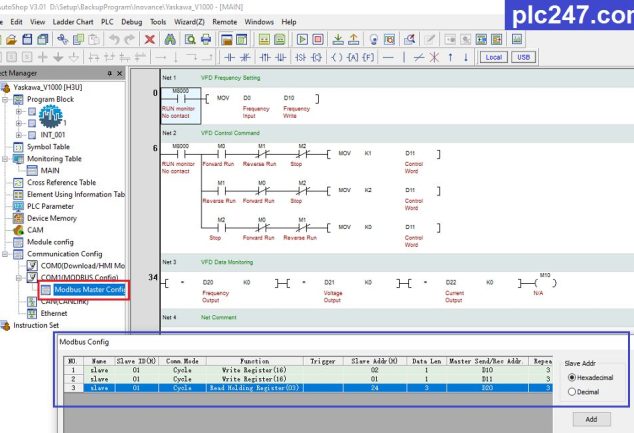Select Cross Reference Table item

pos(61,182)
